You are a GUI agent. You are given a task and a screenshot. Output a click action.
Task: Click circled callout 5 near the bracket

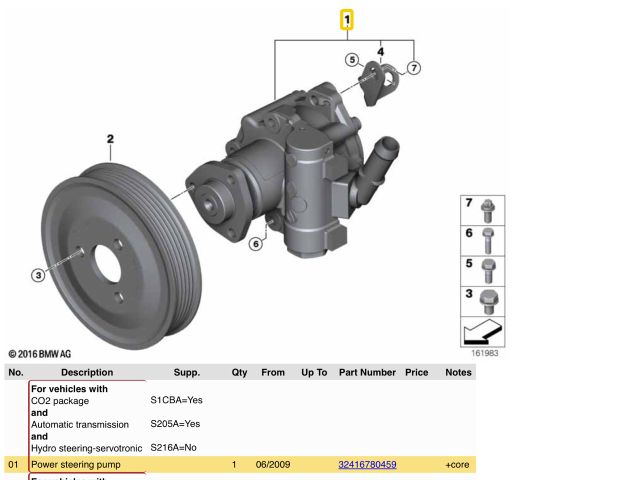(352, 60)
